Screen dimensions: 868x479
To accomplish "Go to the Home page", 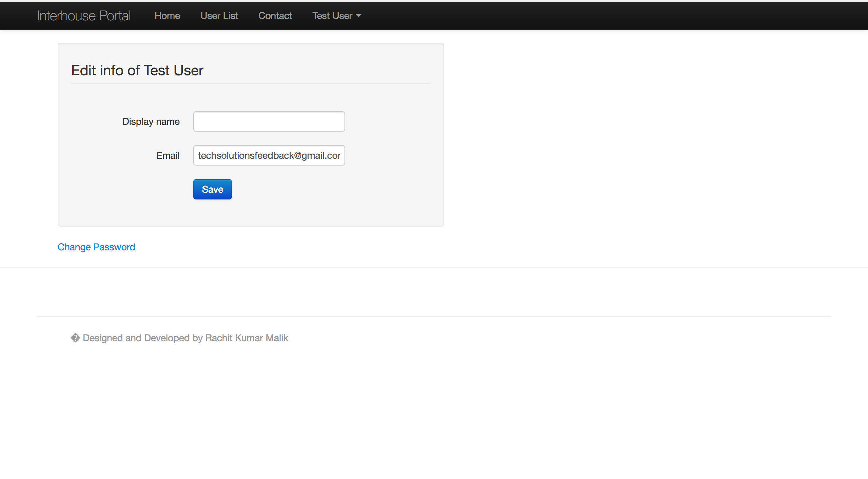I will (x=167, y=16).
